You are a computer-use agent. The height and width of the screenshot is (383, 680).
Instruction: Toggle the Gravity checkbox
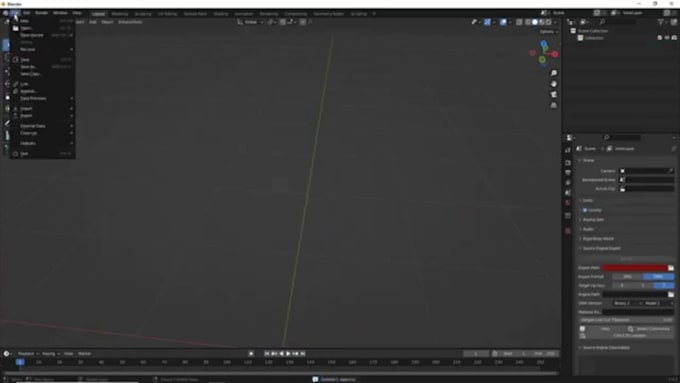pos(585,210)
